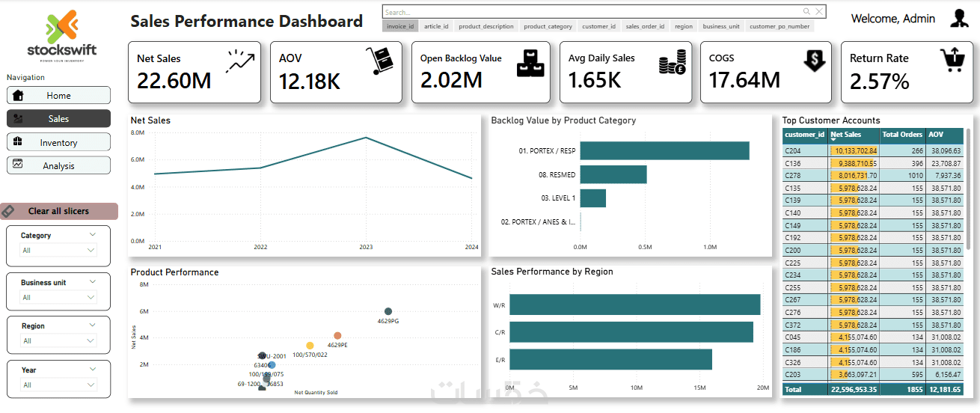This screenshot has height=413, width=980.
Task: Select the invoice_id search field tab
Action: pos(400,26)
